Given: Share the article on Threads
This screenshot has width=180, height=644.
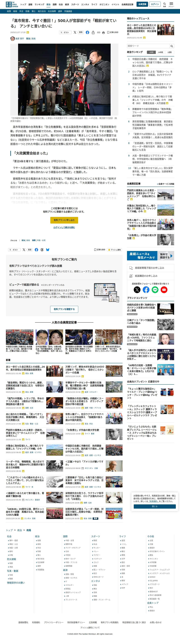Looking at the screenshot, I should pyautogui.click(x=42, y=250).
